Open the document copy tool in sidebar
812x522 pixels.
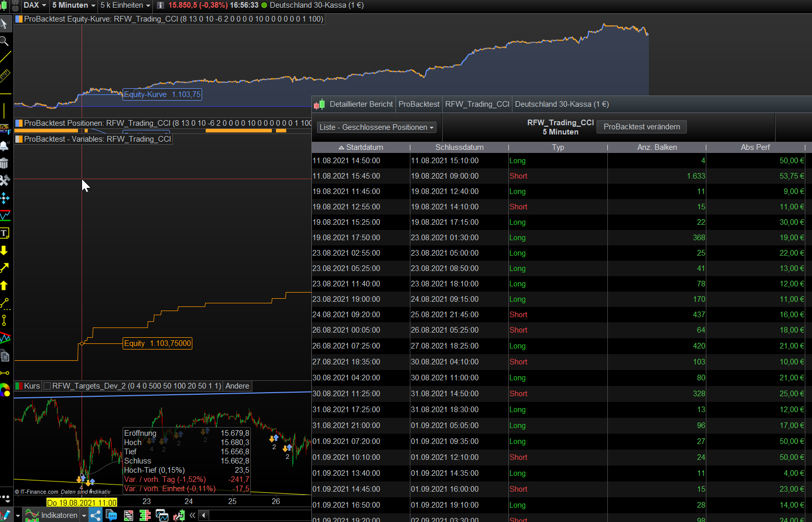[x=5, y=356]
